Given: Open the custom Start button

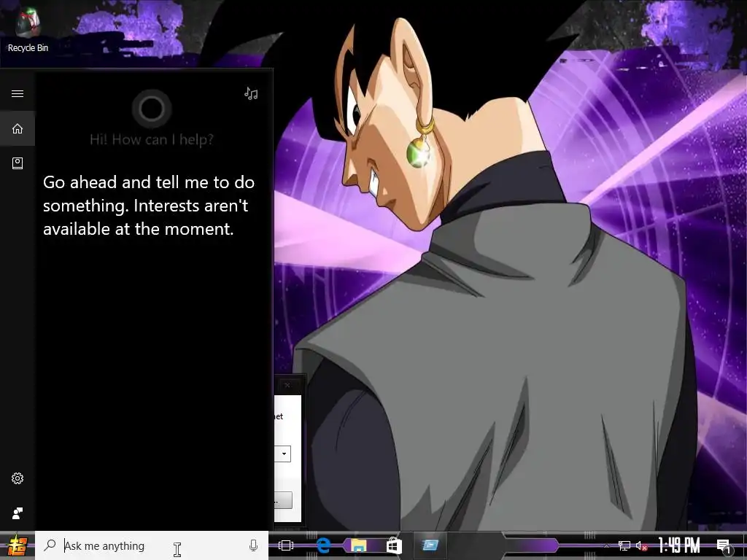Looking at the screenshot, I should coord(17,545).
